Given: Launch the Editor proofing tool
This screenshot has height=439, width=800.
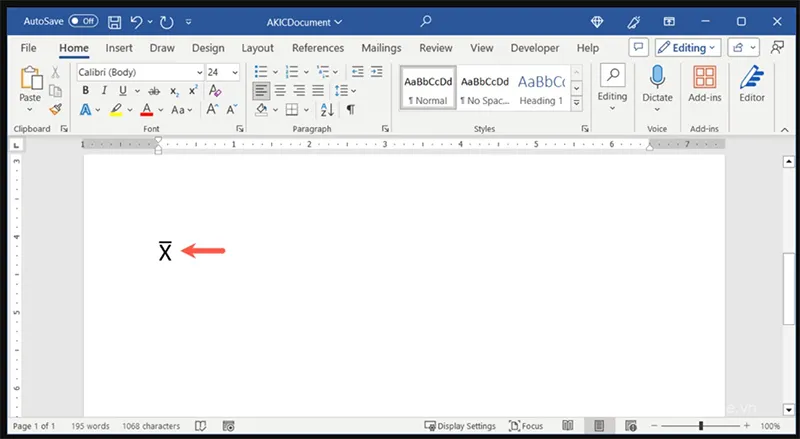Looking at the screenshot, I should [x=752, y=84].
